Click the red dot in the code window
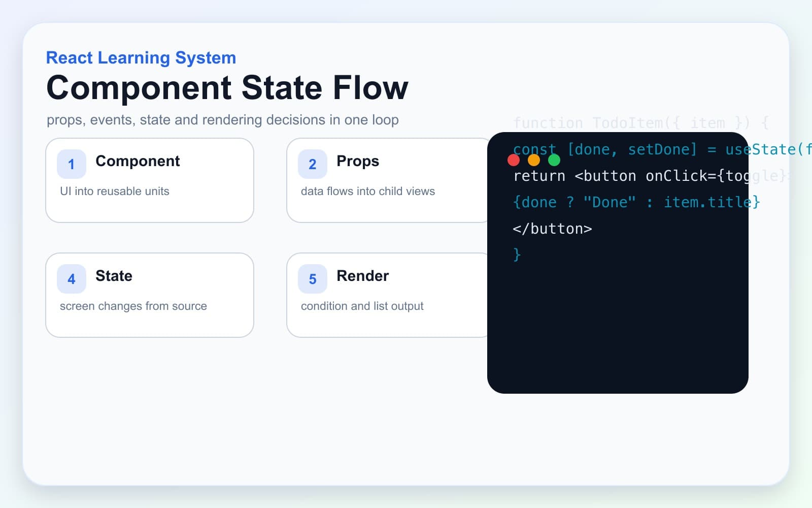Viewport: 812px width, 508px height. [x=514, y=160]
